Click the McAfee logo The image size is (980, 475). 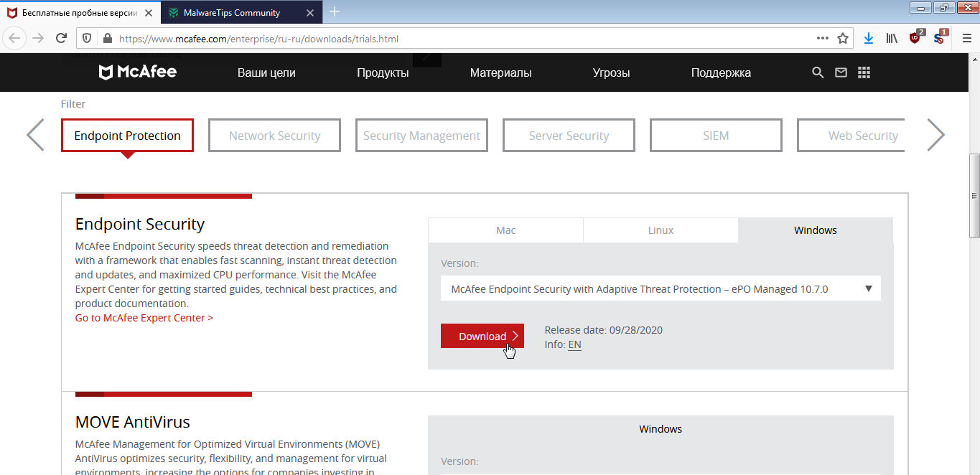pyautogui.click(x=137, y=72)
